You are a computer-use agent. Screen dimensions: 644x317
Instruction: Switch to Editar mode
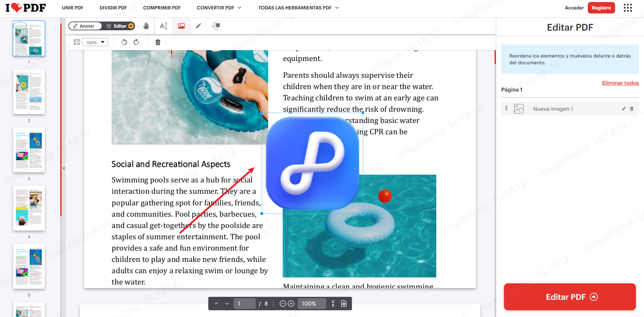click(x=120, y=26)
